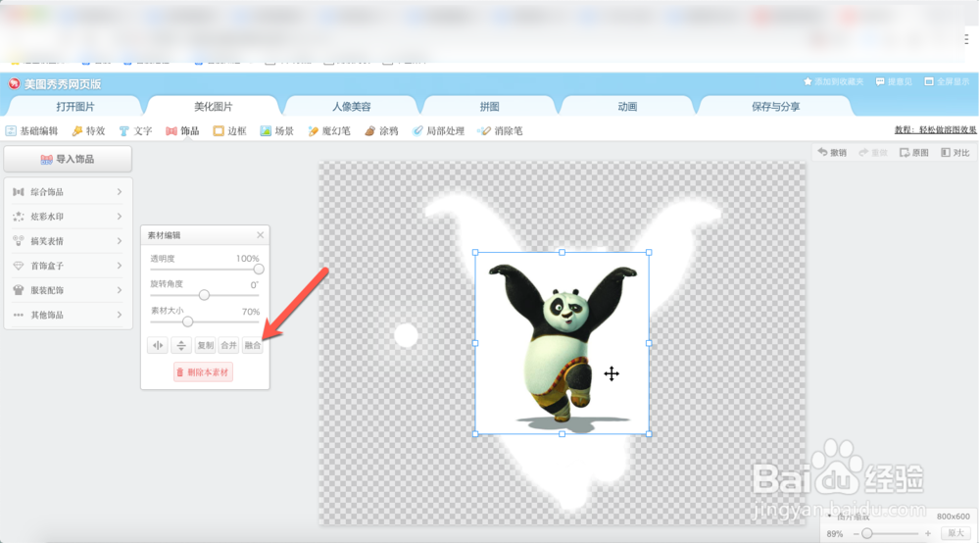Image resolution: width=980 pixels, height=543 pixels.
Task: Open the browser three-dot menu
Action: point(966,39)
